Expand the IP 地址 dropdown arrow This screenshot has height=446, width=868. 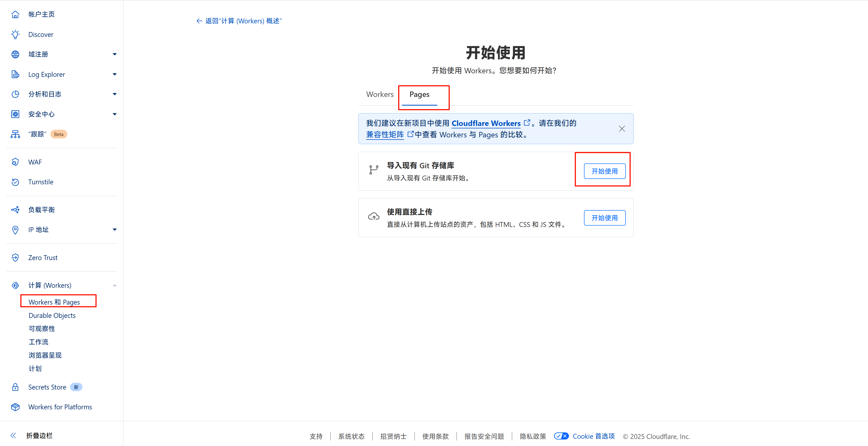(114, 230)
